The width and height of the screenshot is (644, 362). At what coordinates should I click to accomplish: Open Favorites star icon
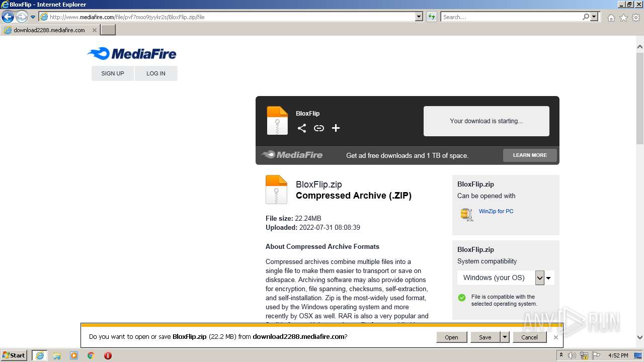(x=623, y=18)
